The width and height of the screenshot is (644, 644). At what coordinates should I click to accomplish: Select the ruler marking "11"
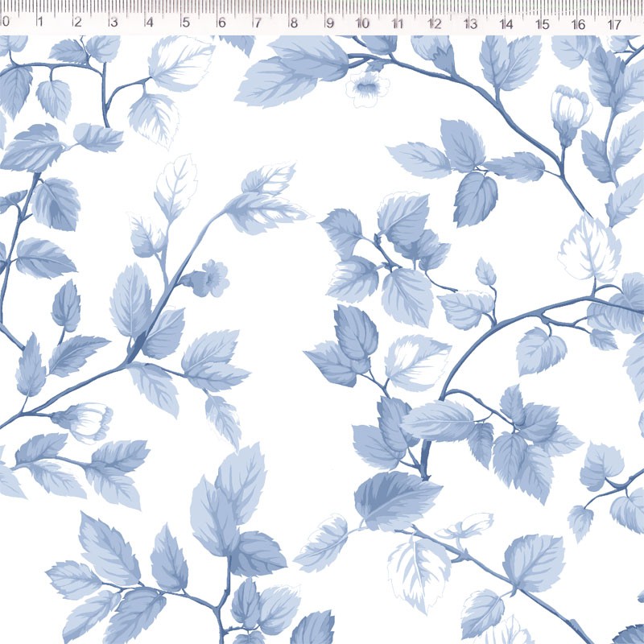[398, 23]
